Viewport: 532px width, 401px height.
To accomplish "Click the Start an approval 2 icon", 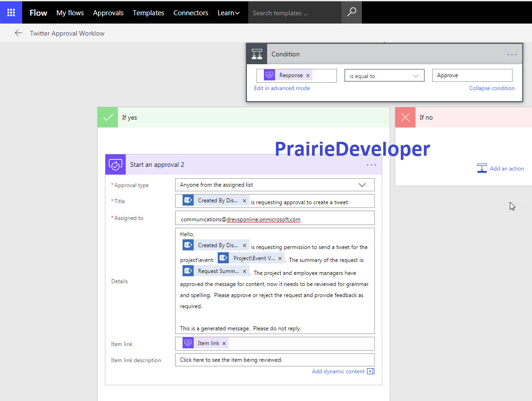I will [116, 164].
